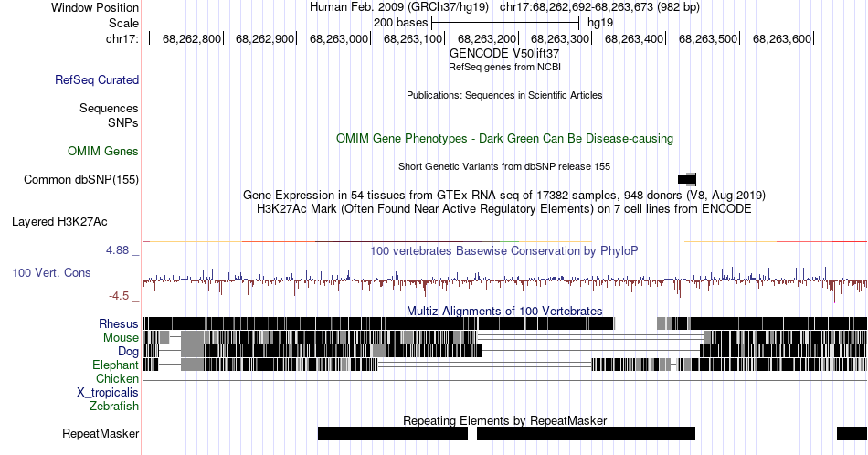Click the Rhesus alignment row label
Viewport: 868px width, 455px height.
(x=119, y=323)
